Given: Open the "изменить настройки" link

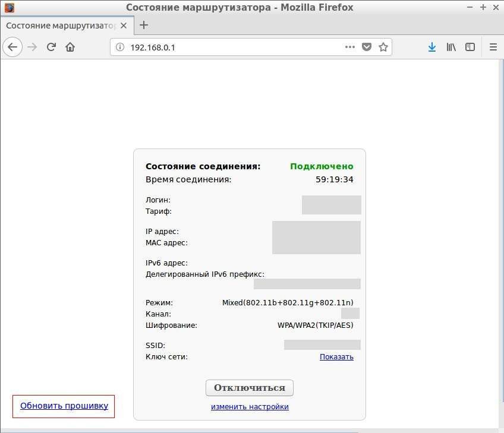Looking at the screenshot, I should click(x=250, y=407).
